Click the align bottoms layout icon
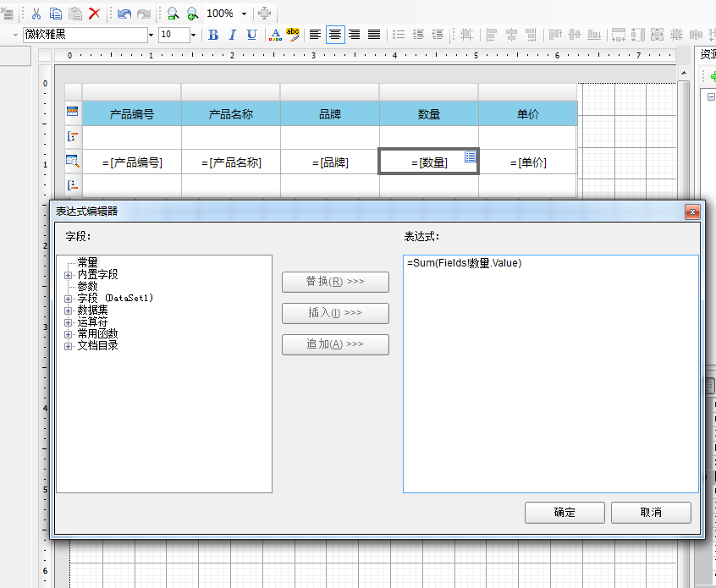The width and height of the screenshot is (716, 588). tap(594, 34)
